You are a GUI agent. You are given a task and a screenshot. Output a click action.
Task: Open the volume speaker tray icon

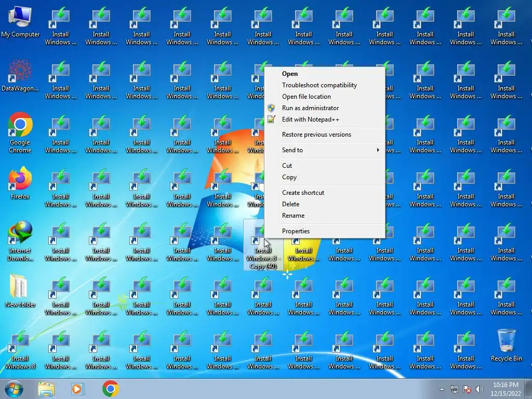[x=480, y=389]
